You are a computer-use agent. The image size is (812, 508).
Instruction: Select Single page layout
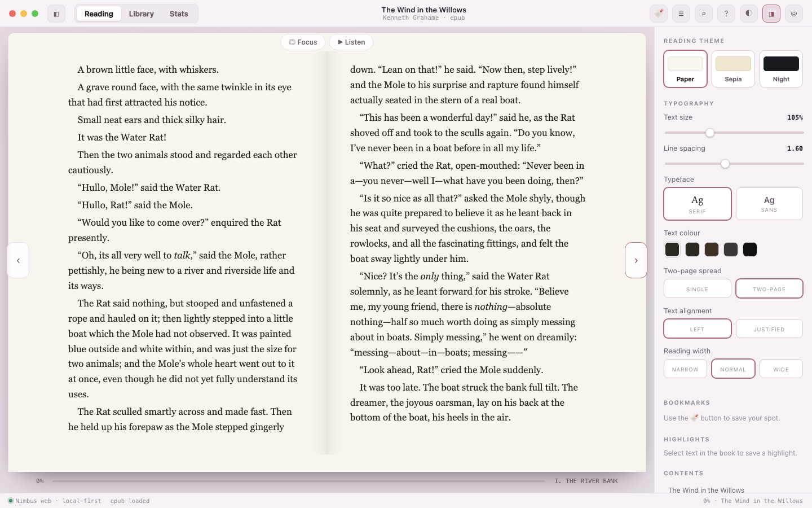point(698,288)
